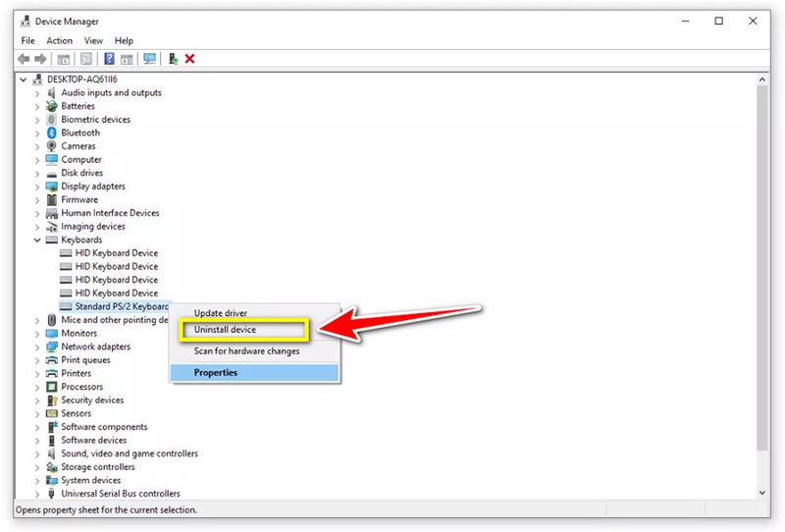Click the Bluetooth category icon
The width and height of the screenshot is (785, 532).
tap(52, 133)
